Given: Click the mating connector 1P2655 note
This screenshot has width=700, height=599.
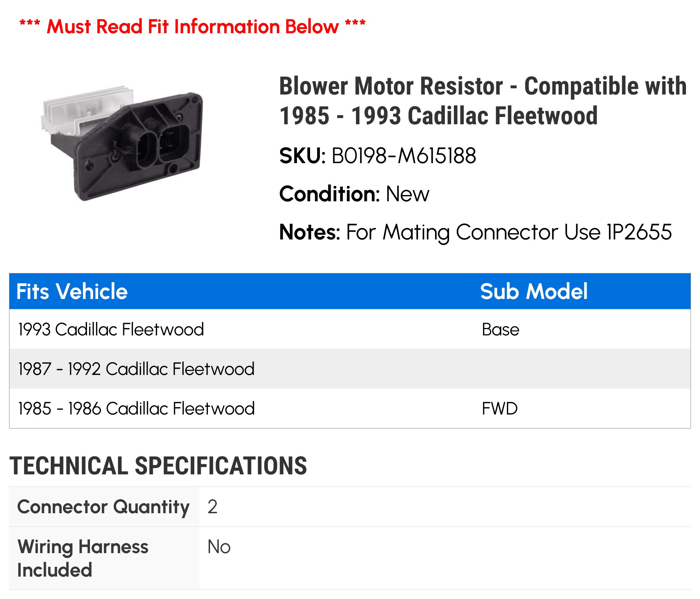Looking at the screenshot, I should coord(509,232).
